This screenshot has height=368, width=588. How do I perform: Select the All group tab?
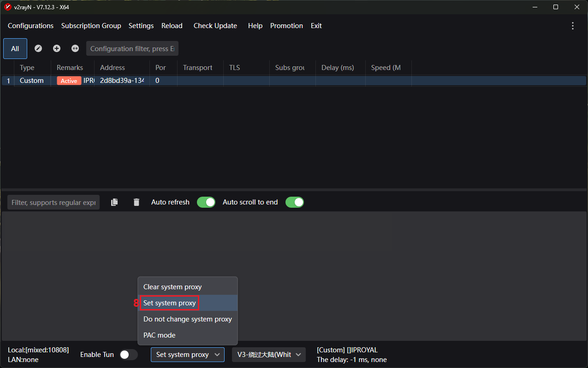(x=15, y=48)
